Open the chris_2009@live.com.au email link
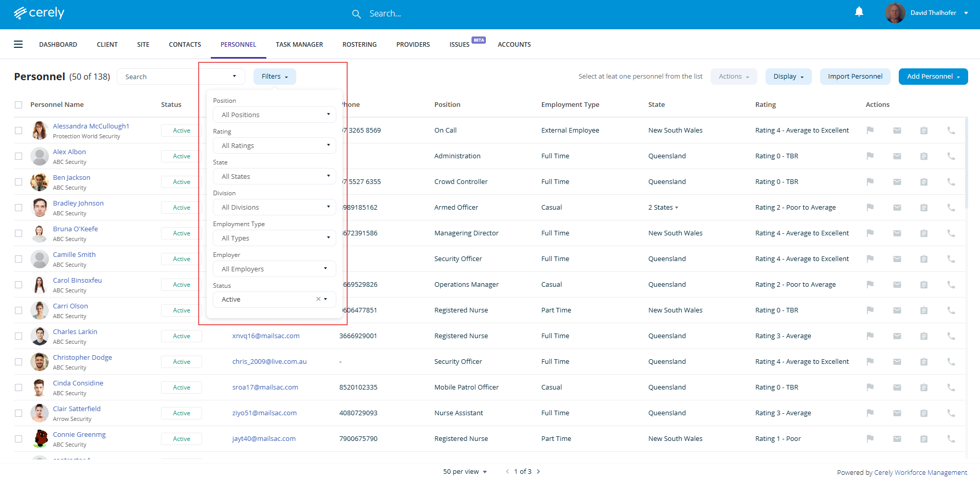980x480 pixels. point(269,362)
